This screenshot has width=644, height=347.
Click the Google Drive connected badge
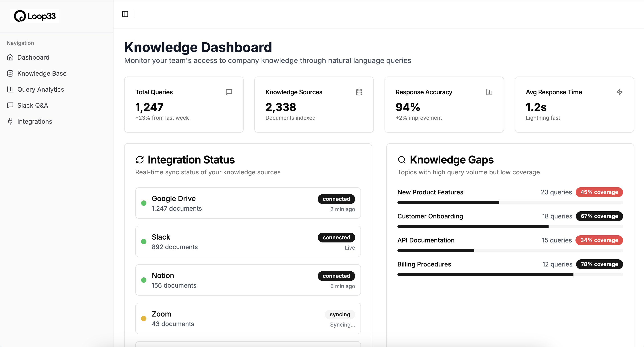(x=336, y=199)
